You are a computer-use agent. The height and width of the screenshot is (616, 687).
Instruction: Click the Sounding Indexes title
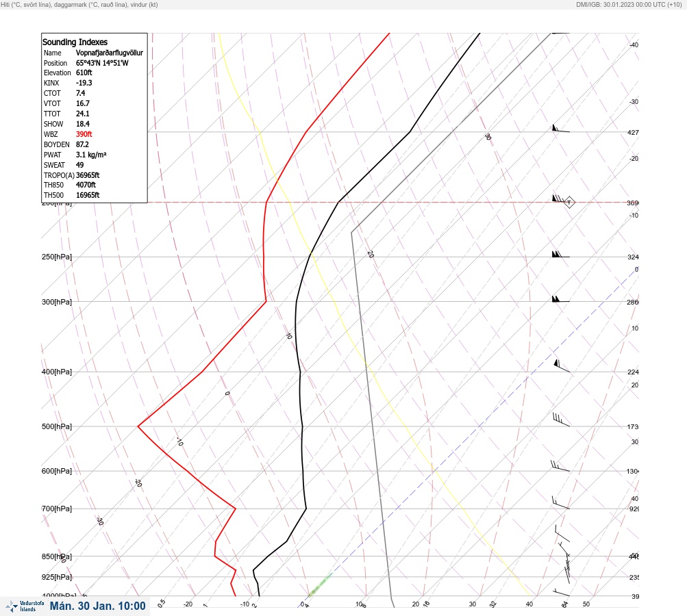point(75,42)
